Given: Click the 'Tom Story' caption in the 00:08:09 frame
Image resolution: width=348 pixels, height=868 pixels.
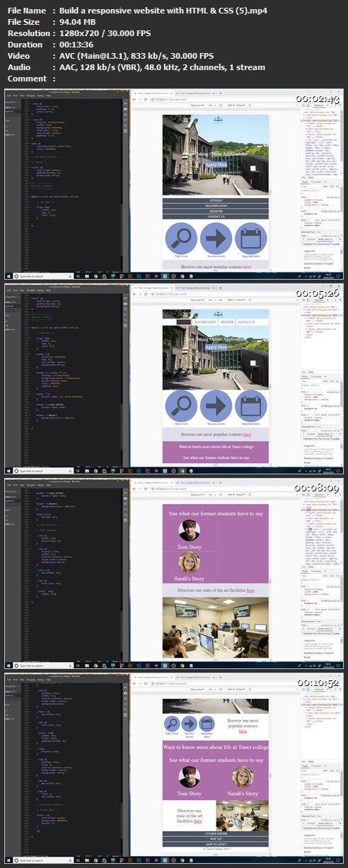Looking at the screenshot, I should coord(190,547).
